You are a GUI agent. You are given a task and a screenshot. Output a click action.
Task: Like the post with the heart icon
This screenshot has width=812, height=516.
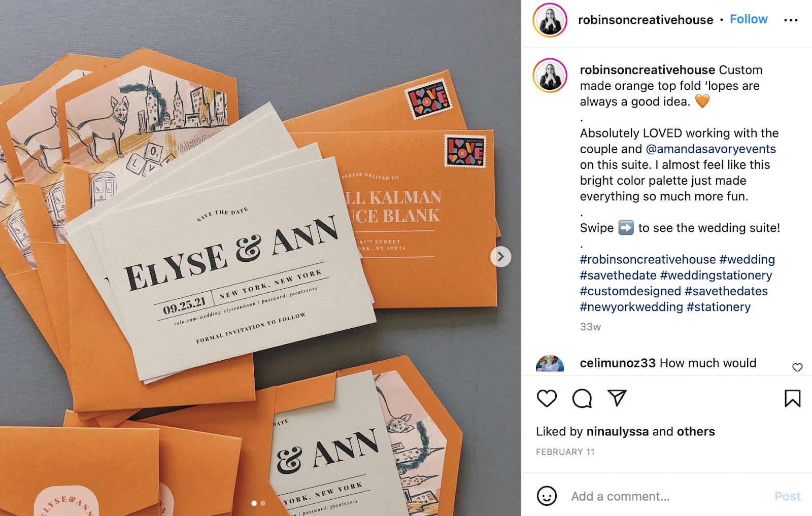(547, 398)
